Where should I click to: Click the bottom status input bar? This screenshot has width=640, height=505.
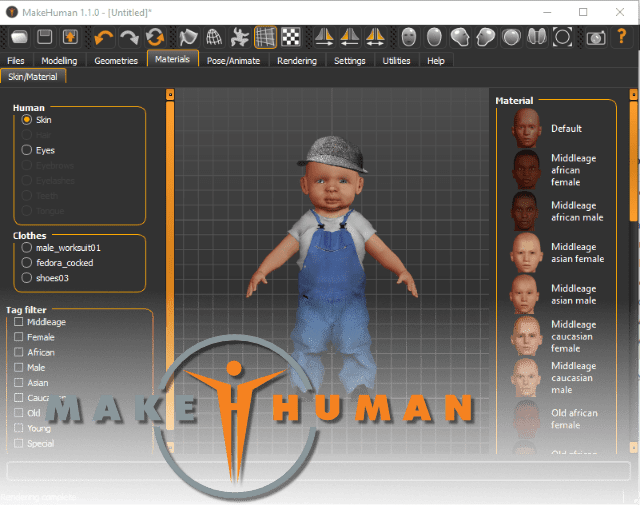click(318, 471)
